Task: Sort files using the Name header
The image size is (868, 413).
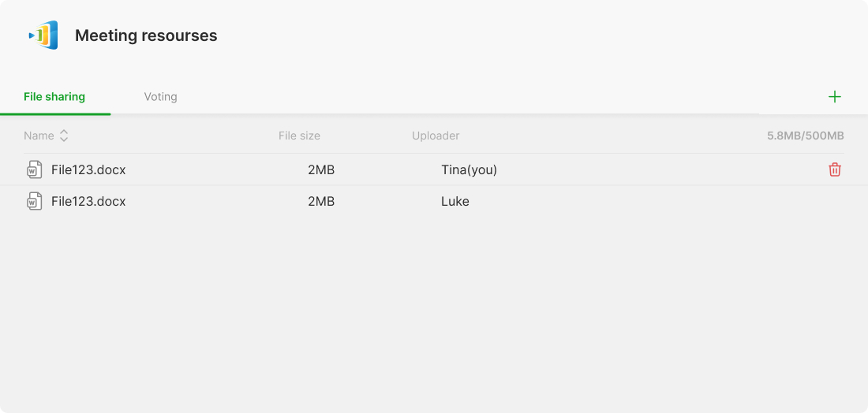Action: pyautogui.click(x=39, y=136)
